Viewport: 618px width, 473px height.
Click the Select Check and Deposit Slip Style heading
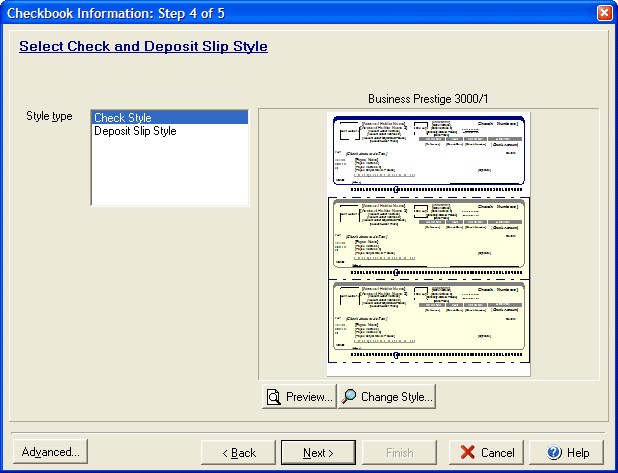(x=143, y=46)
